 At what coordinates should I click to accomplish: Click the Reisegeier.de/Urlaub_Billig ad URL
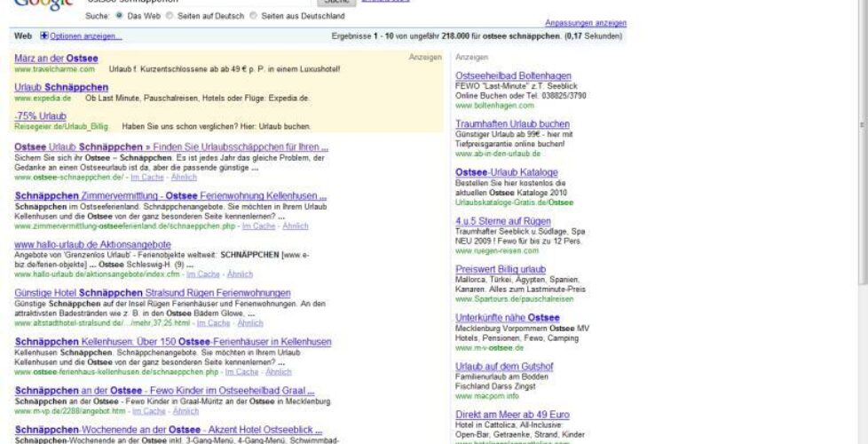(61, 127)
